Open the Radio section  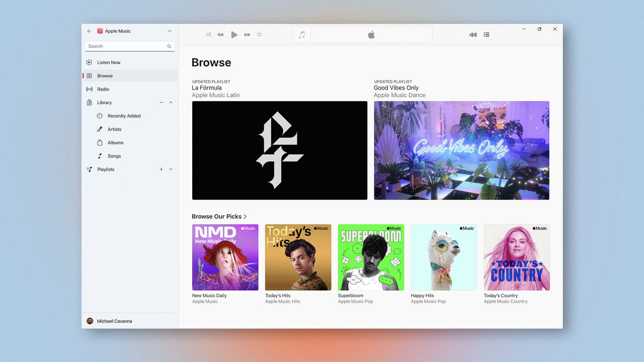pos(104,89)
